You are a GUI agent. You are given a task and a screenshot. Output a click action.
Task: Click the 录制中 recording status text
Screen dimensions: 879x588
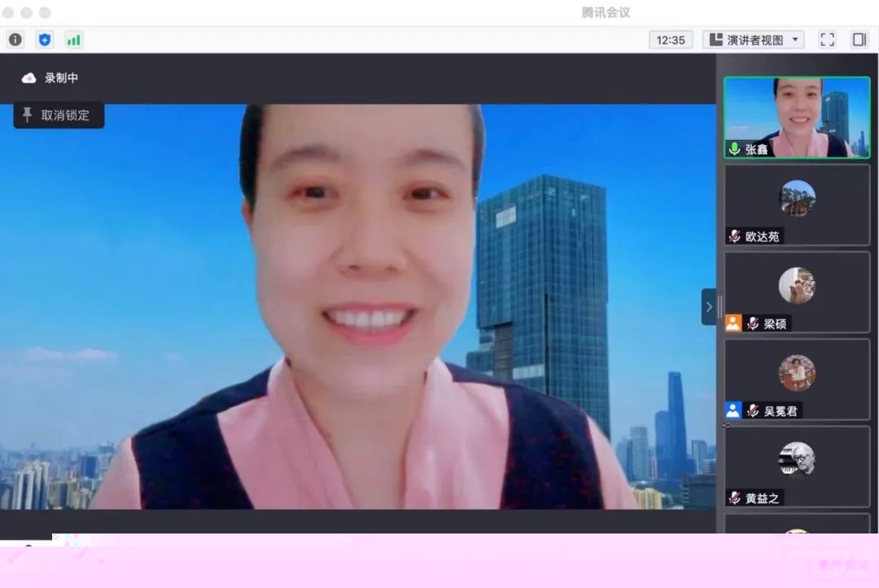click(62, 78)
